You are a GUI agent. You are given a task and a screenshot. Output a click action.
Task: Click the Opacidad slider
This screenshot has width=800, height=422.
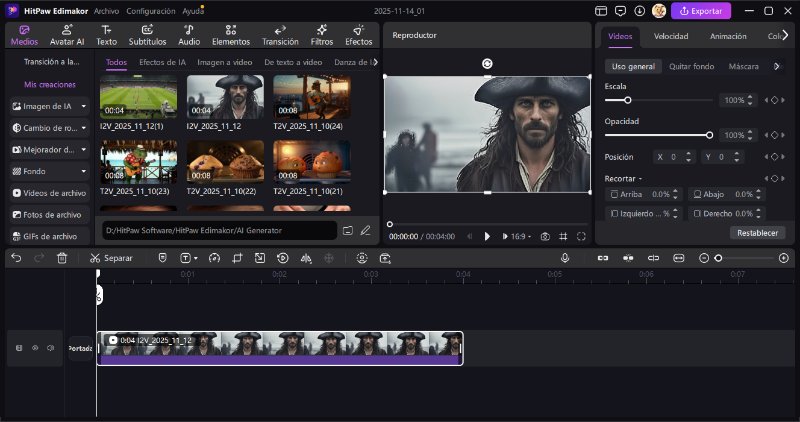coord(657,135)
